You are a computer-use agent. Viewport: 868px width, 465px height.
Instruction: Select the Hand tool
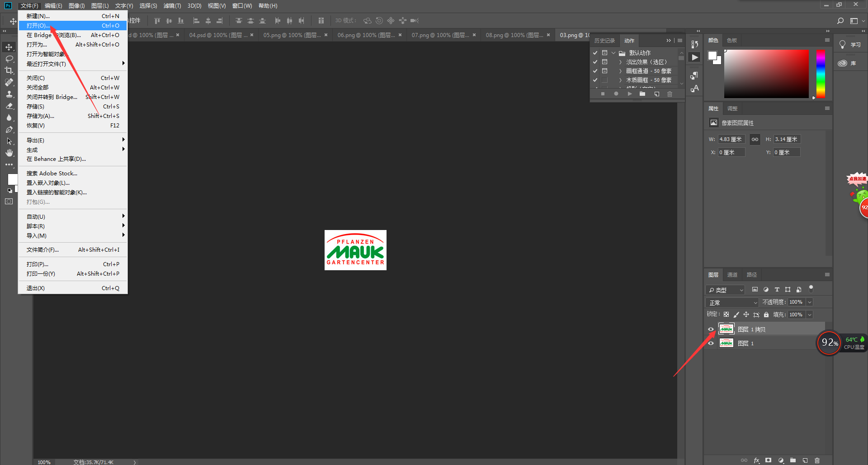pos(9,153)
